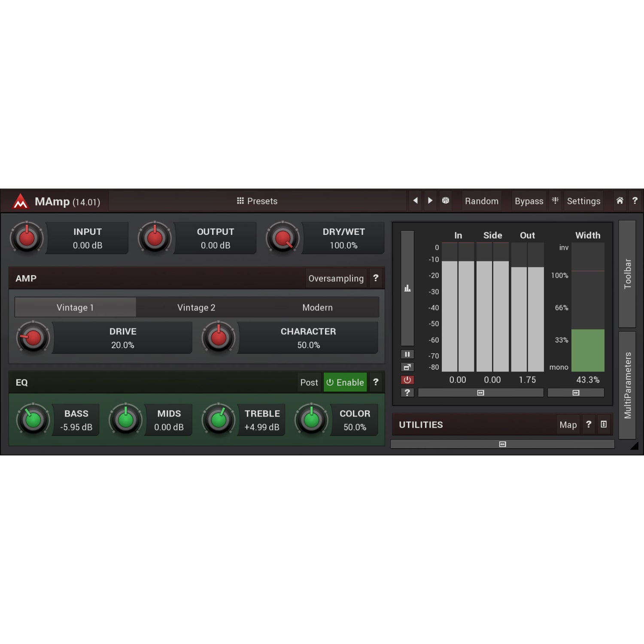This screenshot has width=644, height=644.
Task: Toggle the Bypass button
Action: pyautogui.click(x=529, y=201)
